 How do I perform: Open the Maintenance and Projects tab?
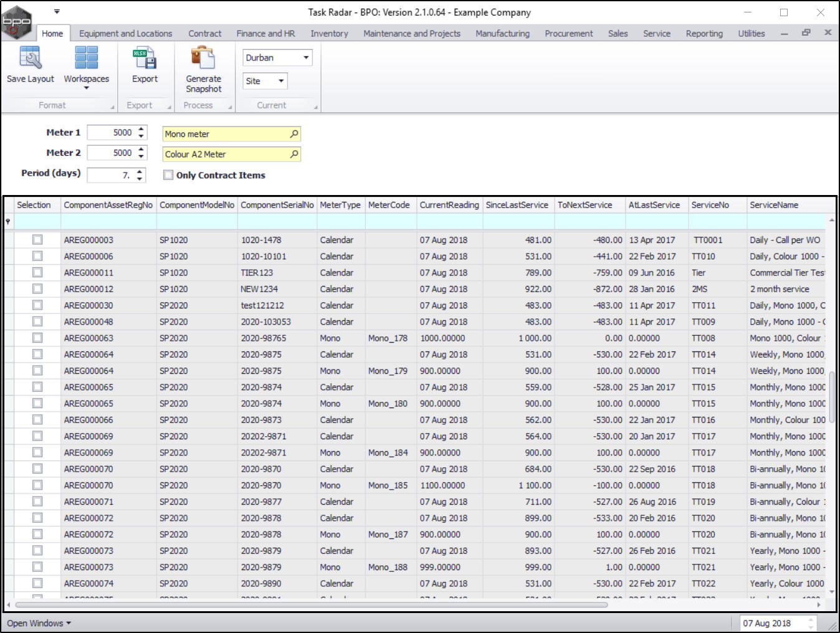[411, 34]
